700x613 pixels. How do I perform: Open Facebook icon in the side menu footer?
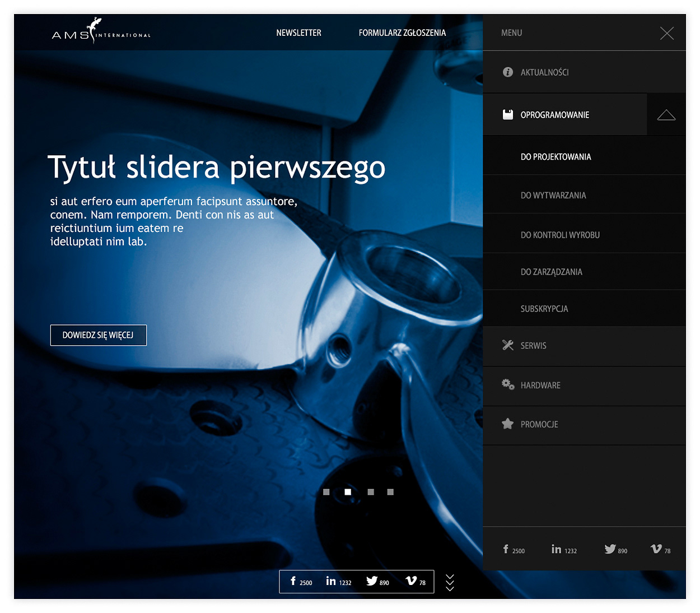tap(506, 549)
